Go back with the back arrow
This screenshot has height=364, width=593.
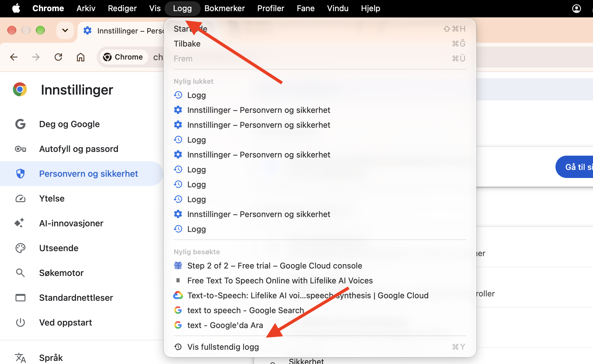click(14, 57)
